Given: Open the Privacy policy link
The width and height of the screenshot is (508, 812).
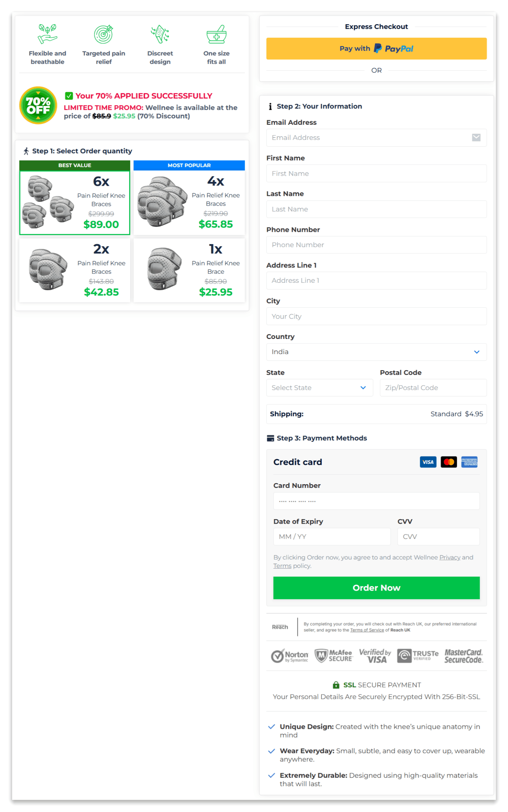Looking at the screenshot, I should (450, 557).
